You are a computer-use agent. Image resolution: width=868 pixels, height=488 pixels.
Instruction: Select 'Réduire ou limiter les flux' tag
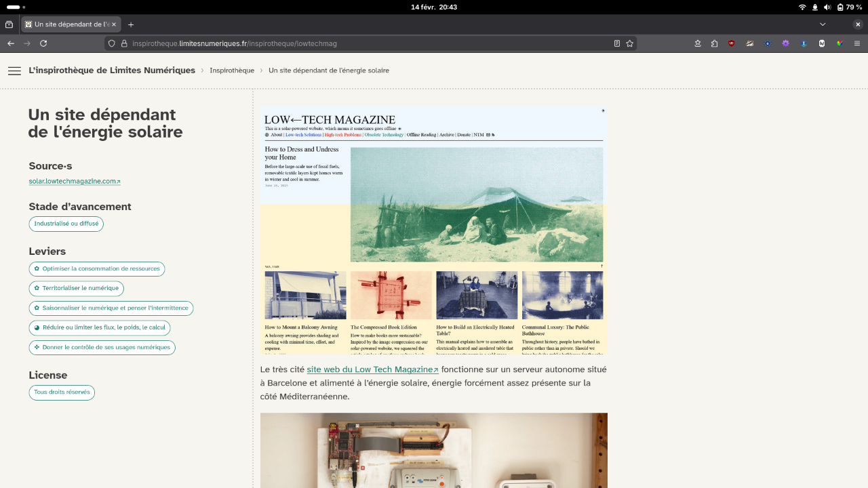point(100,328)
